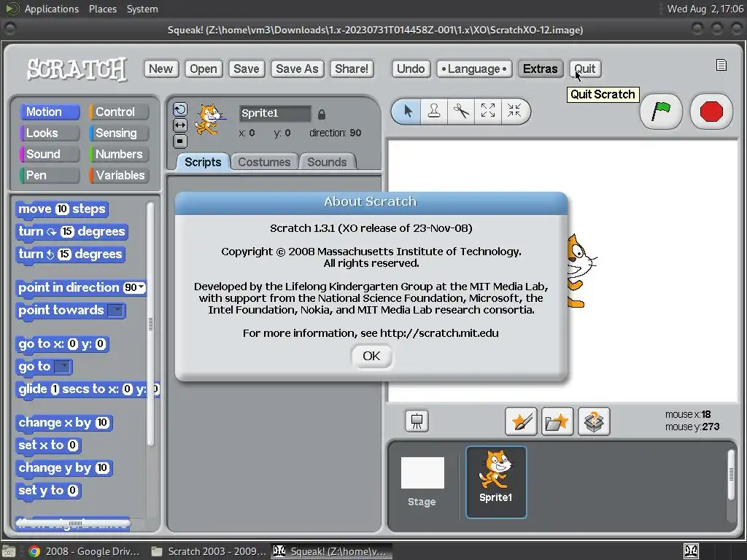Click the change x by 10 block
Screen dimensions: 747x560
pos(64,423)
